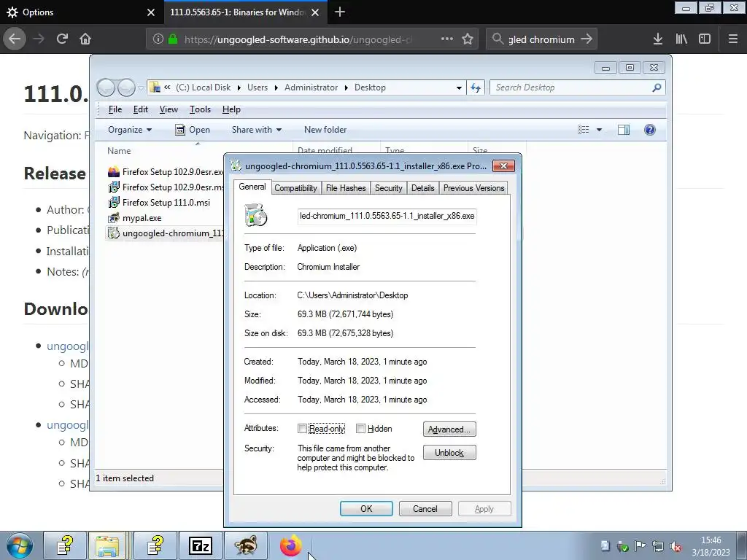The width and height of the screenshot is (747, 560).
Task: Expand the Share with dropdown
Action: pyautogui.click(x=257, y=130)
